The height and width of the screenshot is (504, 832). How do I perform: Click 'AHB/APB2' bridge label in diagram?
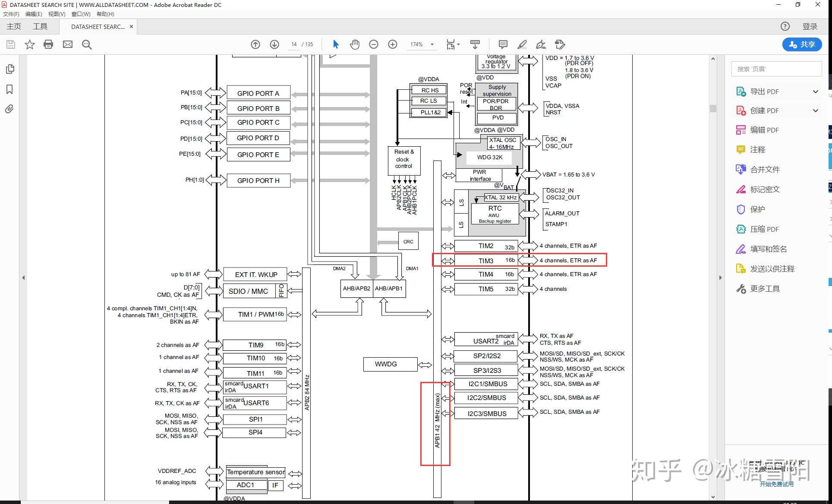click(x=356, y=288)
